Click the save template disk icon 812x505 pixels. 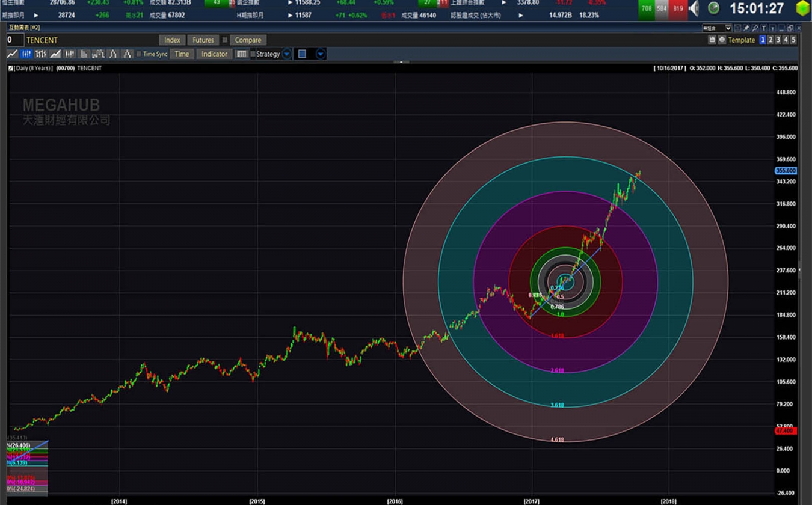pyautogui.click(x=712, y=40)
